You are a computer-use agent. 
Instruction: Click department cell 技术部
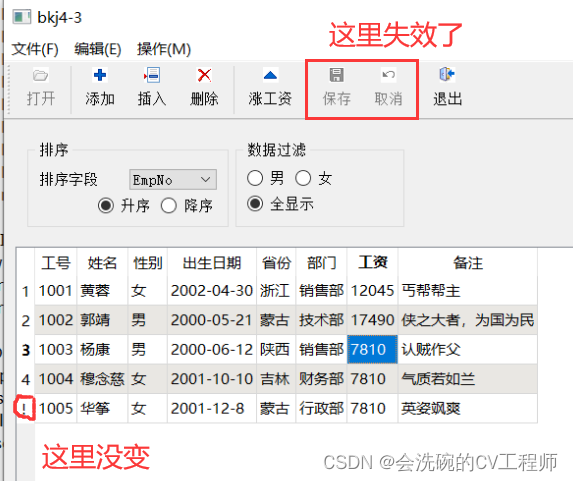click(321, 320)
